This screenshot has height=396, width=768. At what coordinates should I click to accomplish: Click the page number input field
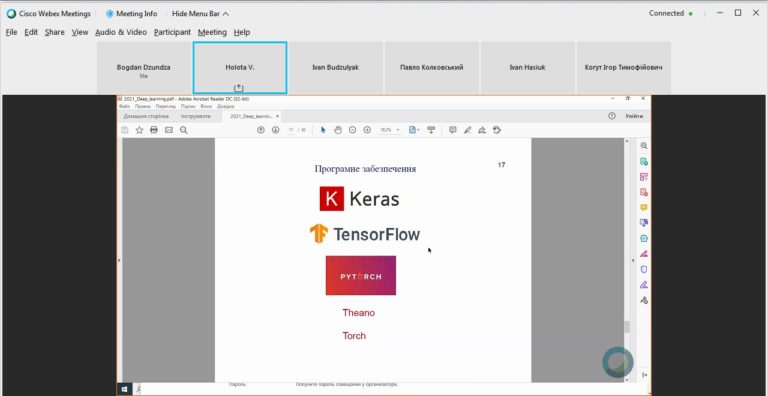coord(291,130)
